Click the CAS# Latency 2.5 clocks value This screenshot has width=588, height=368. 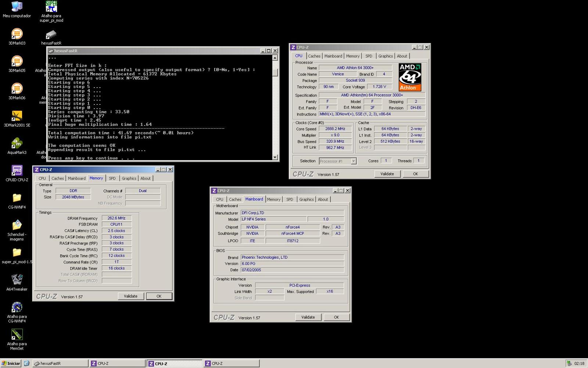pyautogui.click(x=116, y=230)
